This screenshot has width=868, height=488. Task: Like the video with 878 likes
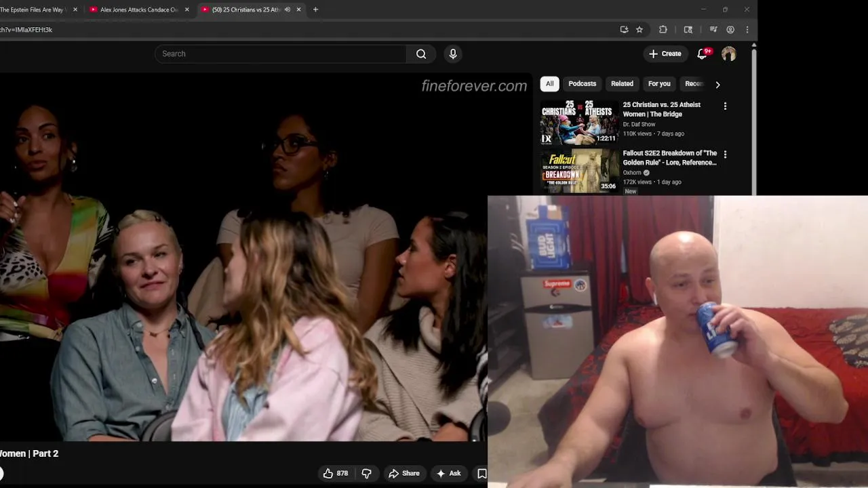tap(336, 473)
